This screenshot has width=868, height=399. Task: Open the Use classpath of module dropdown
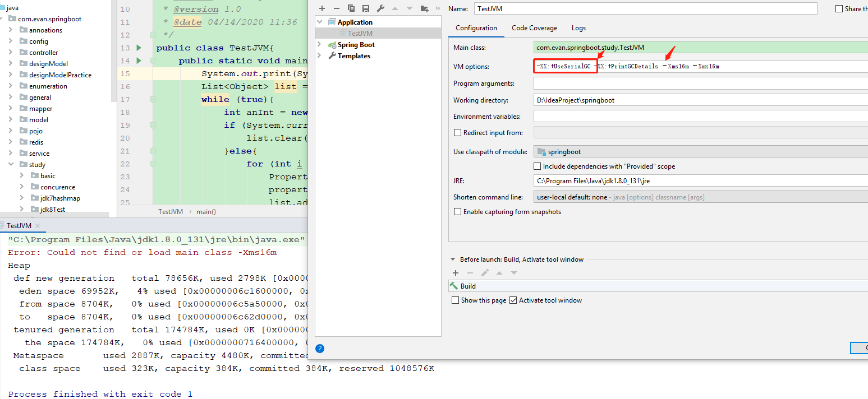(701, 151)
